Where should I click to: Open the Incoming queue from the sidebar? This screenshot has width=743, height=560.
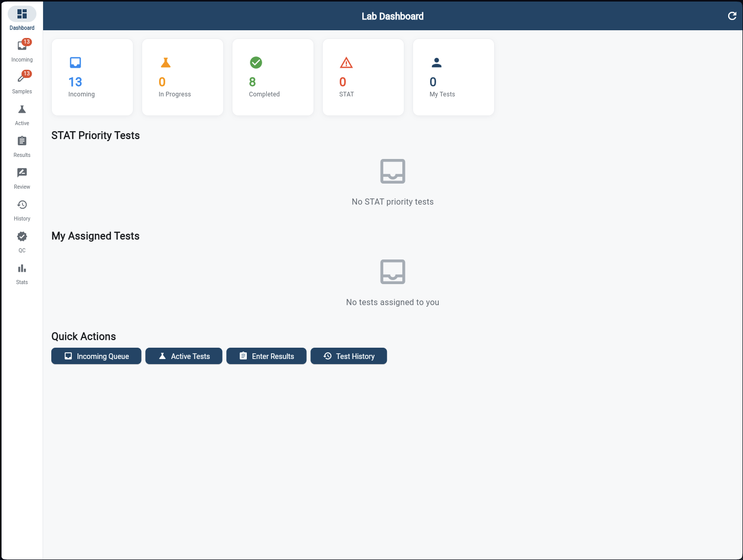pyautogui.click(x=22, y=49)
